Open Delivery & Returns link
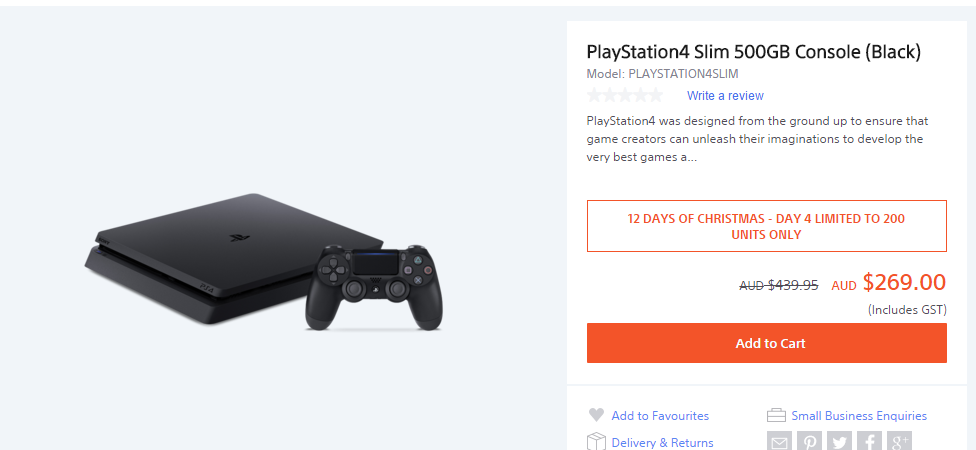 coord(662,443)
